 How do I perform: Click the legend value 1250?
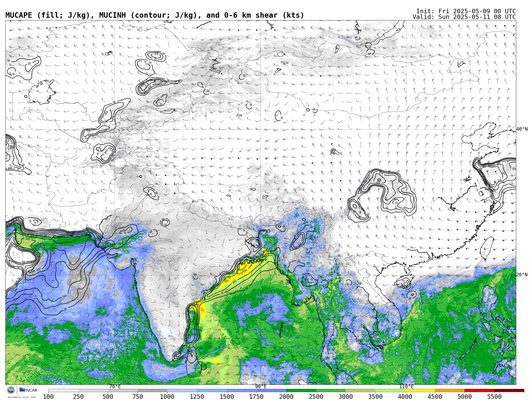(197, 397)
